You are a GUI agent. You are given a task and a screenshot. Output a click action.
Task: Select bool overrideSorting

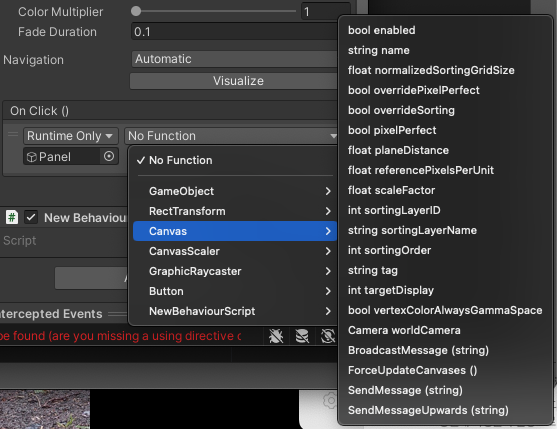445,110
